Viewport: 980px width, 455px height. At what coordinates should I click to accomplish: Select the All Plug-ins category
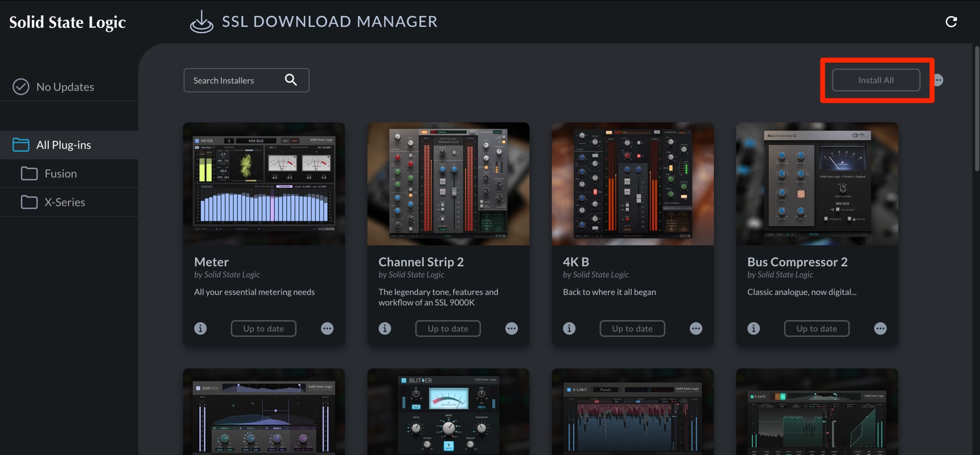tap(69, 145)
